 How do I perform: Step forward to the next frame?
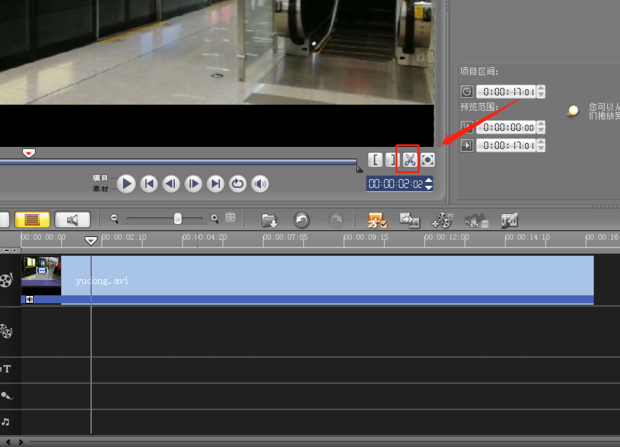(x=193, y=184)
